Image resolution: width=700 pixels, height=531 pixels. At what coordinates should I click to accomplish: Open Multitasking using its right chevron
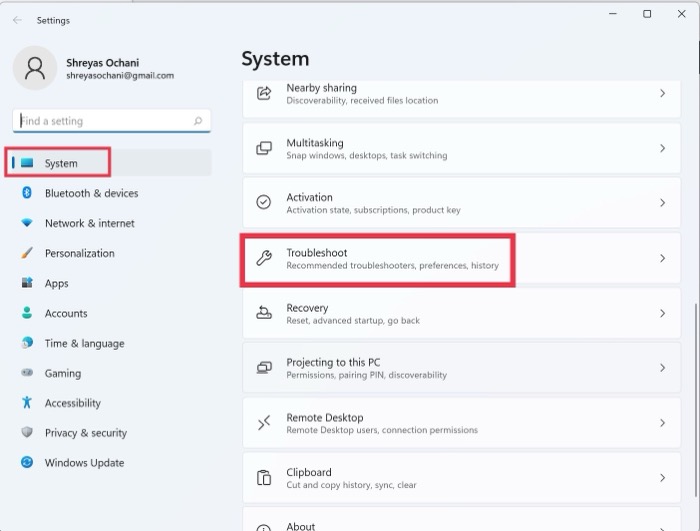tap(662, 148)
